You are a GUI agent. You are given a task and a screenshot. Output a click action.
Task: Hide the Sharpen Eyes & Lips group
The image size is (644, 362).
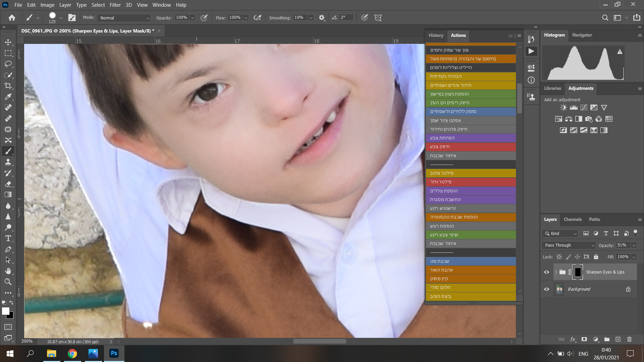pyautogui.click(x=546, y=272)
